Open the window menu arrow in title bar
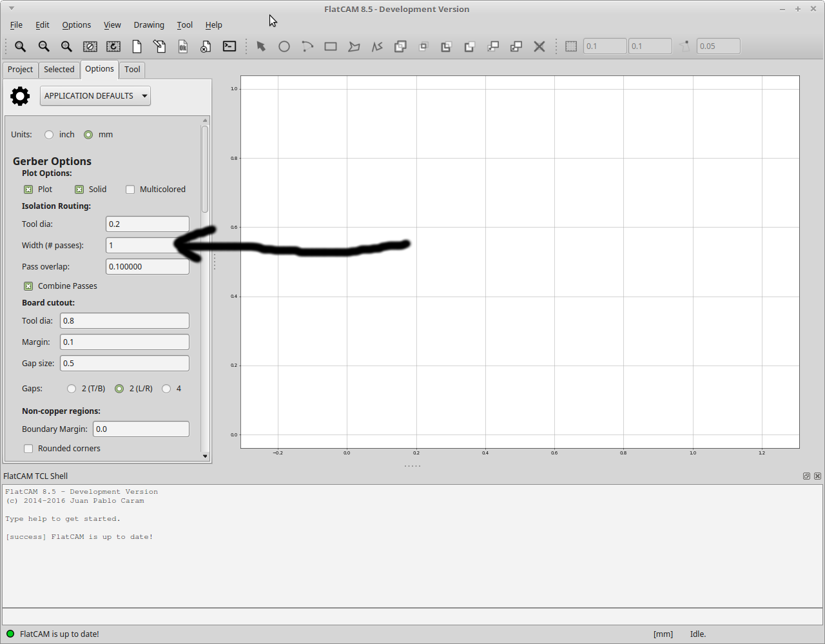This screenshot has width=825, height=644. click(12, 9)
